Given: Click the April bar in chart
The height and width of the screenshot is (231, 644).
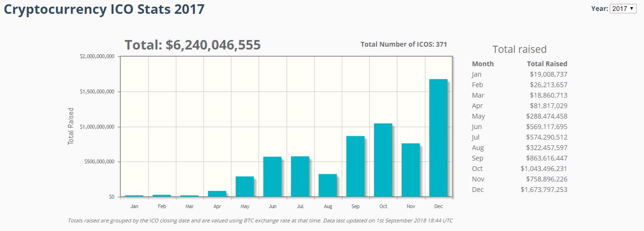Looking at the screenshot, I should 217,194.
